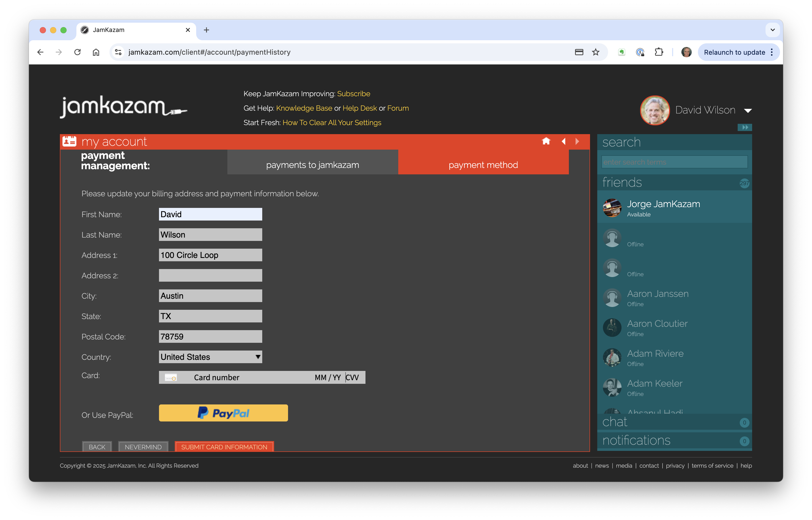812x520 pixels.
Task: Open Jorge JamKazam's friend avatar
Action: (612, 208)
